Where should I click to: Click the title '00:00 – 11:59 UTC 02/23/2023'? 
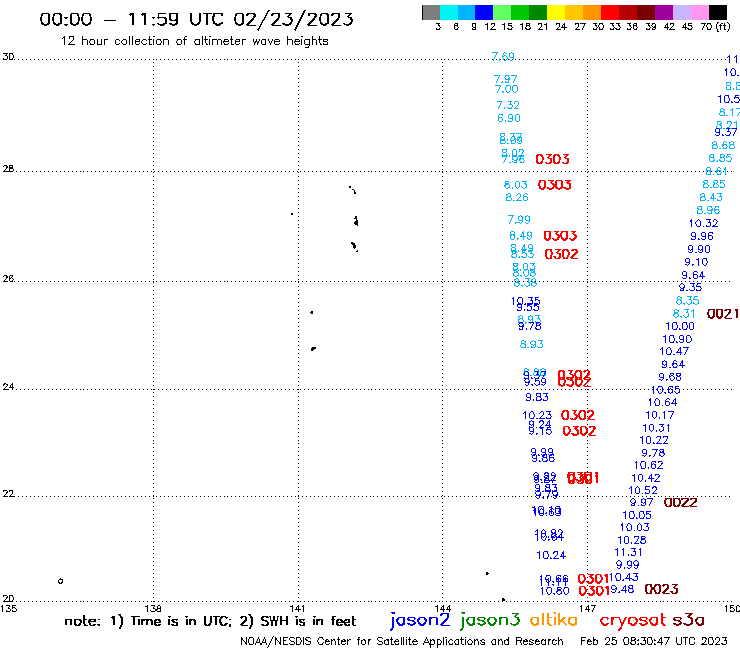tap(196, 19)
